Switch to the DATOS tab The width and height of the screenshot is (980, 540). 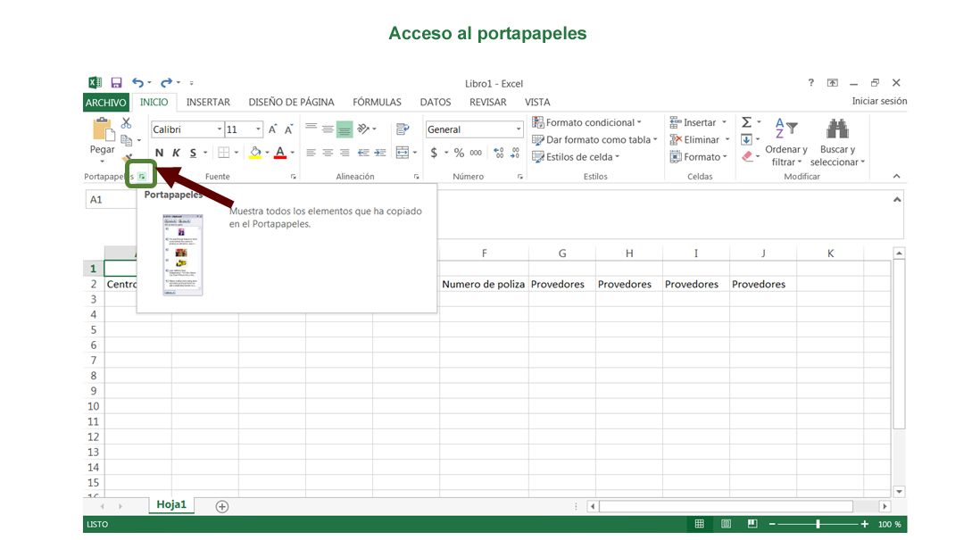[435, 102]
